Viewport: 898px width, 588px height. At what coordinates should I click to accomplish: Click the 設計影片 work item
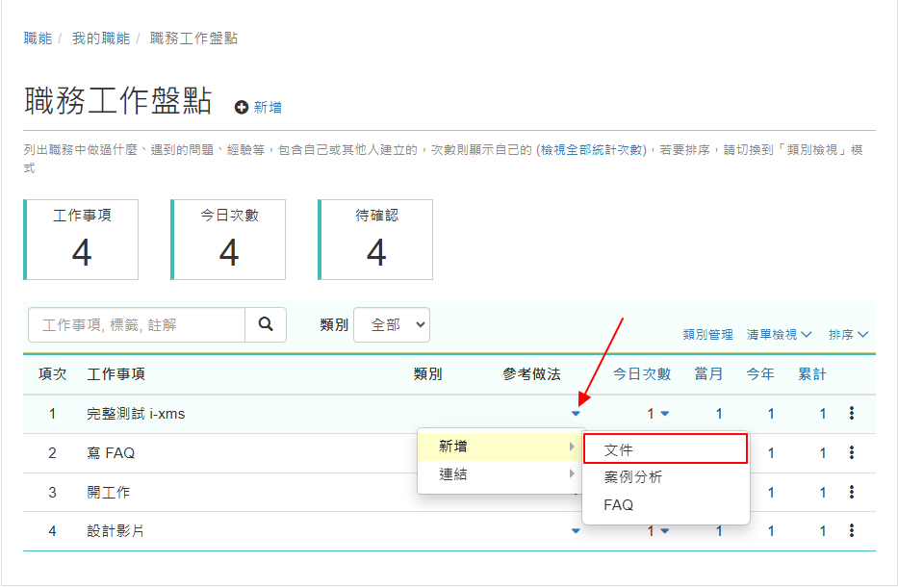(x=115, y=531)
